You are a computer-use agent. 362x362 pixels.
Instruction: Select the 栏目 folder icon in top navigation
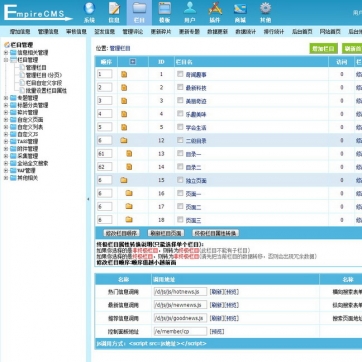[139, 9]
